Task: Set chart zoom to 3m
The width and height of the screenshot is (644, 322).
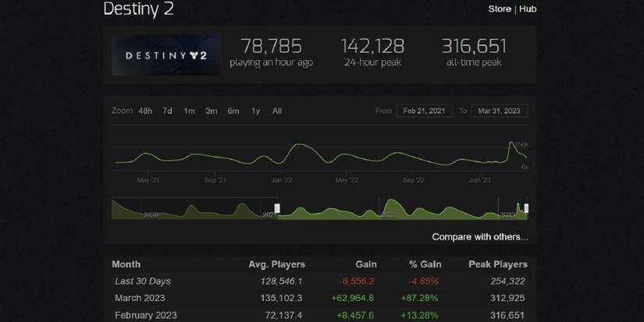Action: point(211,111)
